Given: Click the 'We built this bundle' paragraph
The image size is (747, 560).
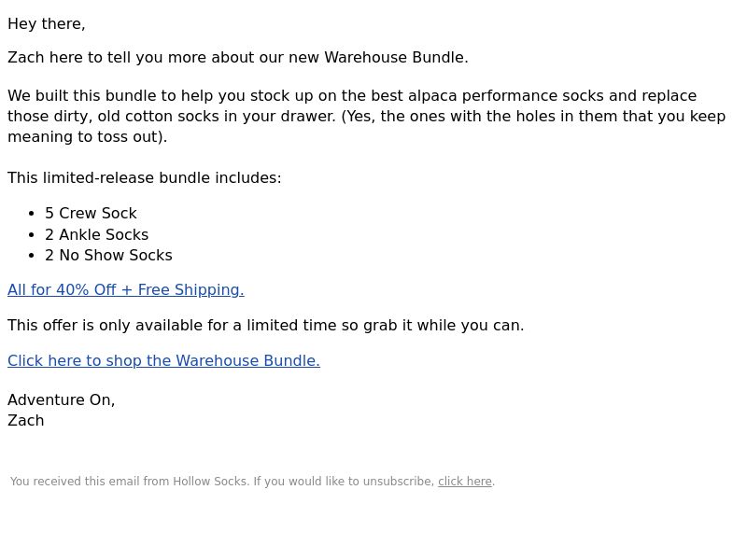Looking at the screenshot, I should pos(367,116).
